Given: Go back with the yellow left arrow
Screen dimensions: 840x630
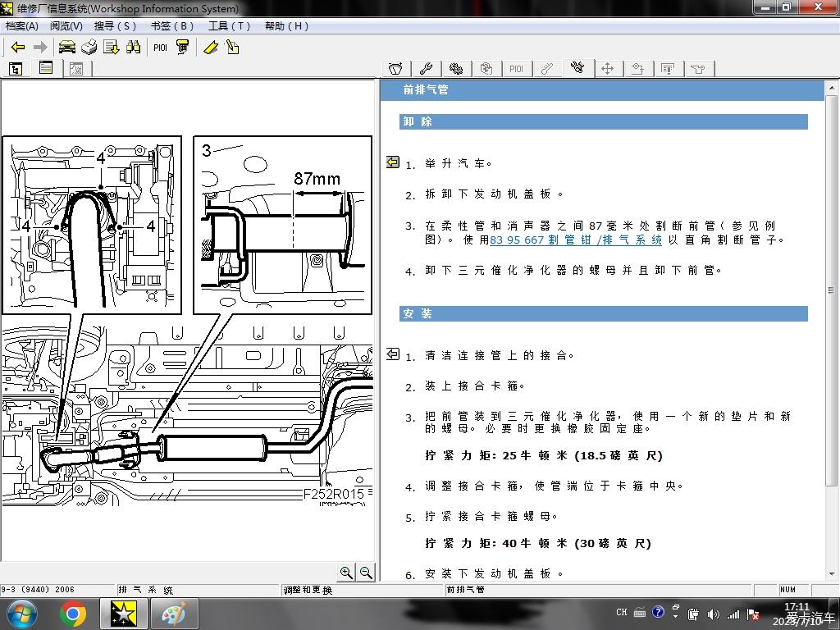Looking at the screenshot, I should point(18,48).
